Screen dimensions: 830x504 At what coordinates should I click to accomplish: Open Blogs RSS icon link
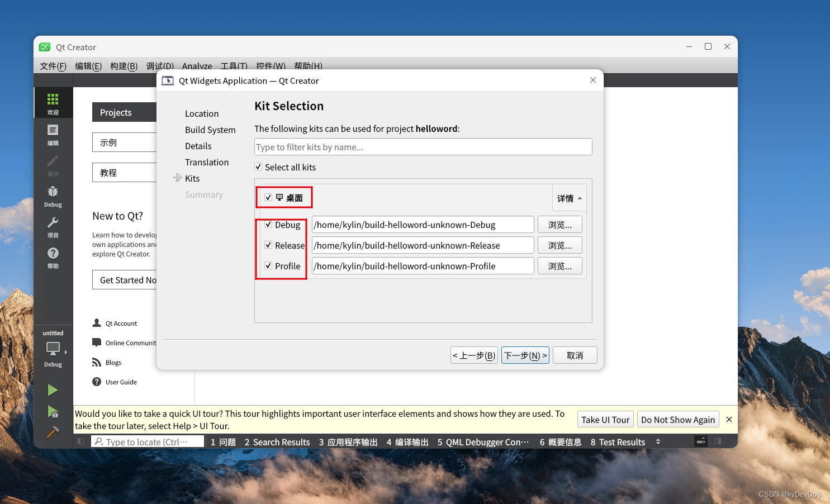click(97, 362)
